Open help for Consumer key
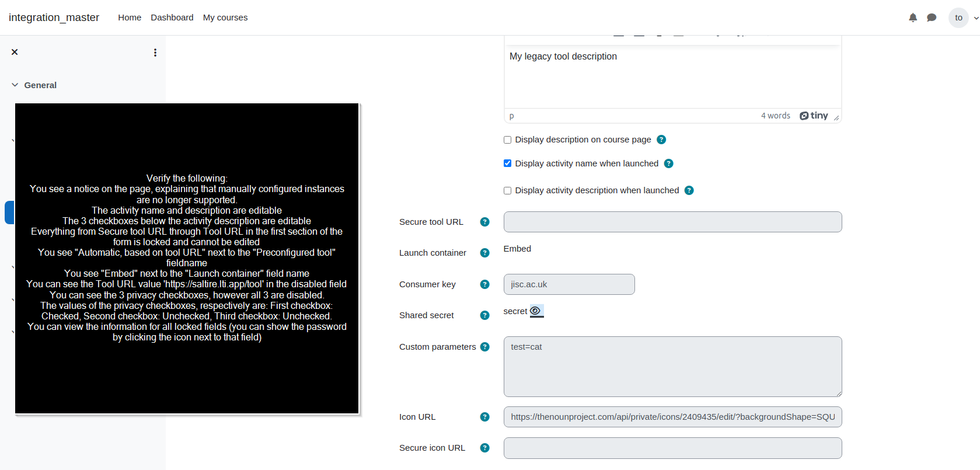Screen dimensions: 980x470 (484, 284)
